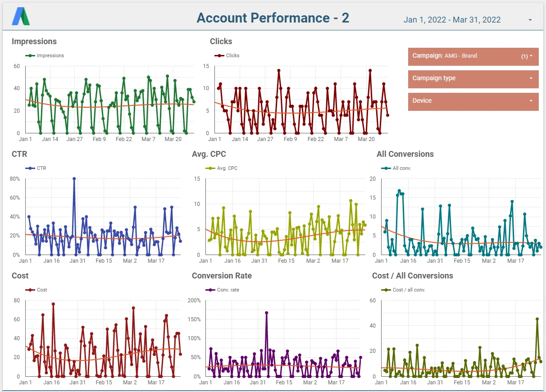Click the Cost legend marker
Viewport: 546px width, 392px height.
pos(30,290)
